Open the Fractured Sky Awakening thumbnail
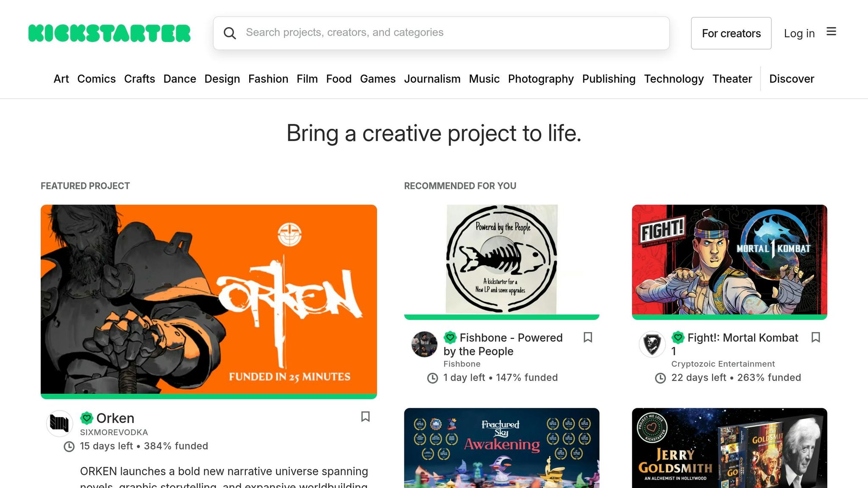Viewport: 868px width, 488px height. (501, 448)
